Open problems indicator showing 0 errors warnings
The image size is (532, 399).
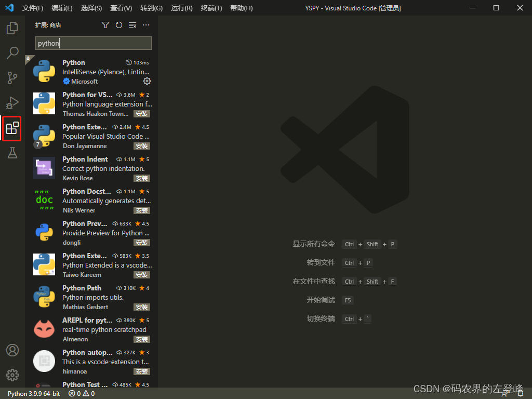click(x=82, y=394)
